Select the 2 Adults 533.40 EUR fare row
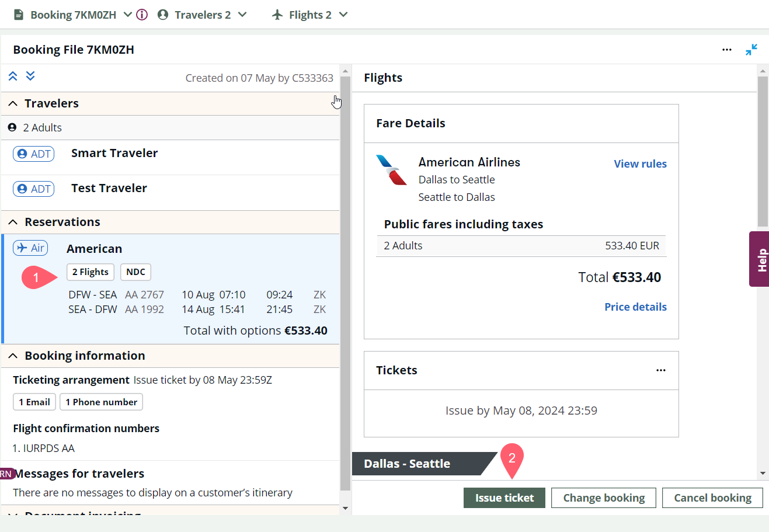Screen dimensions: 769x532 (521, 246)
